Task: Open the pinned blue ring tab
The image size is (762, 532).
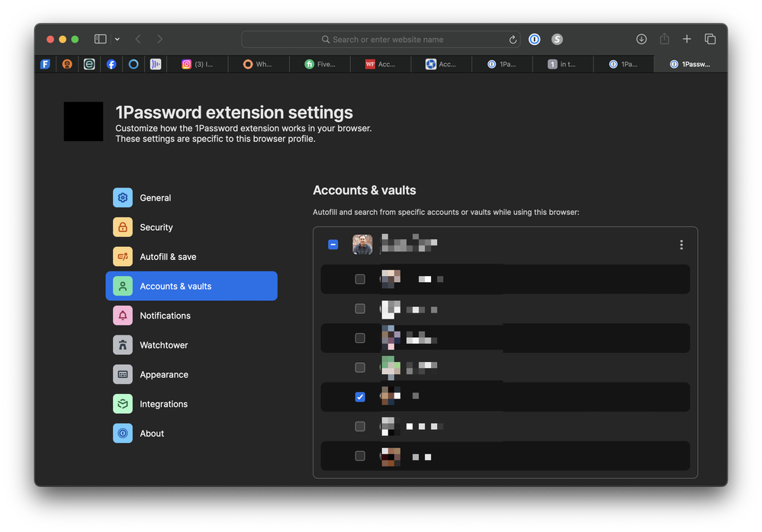Action: (x=133, y=64)
